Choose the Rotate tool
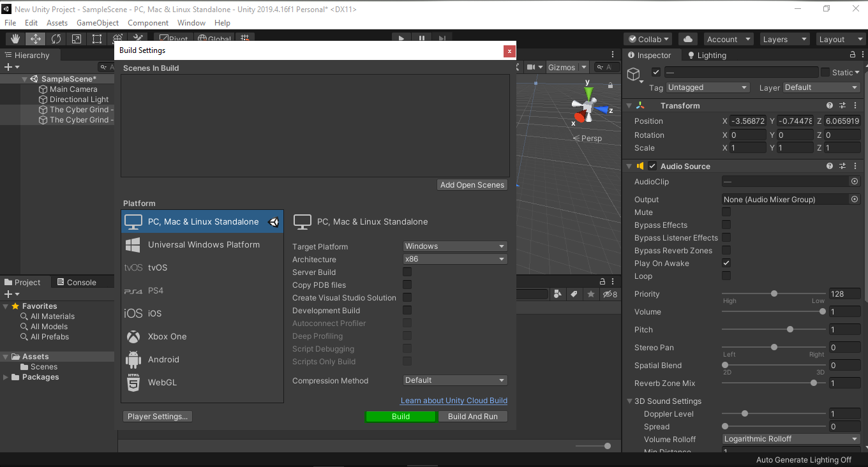 pyautogui.click(x=56, y=39)
